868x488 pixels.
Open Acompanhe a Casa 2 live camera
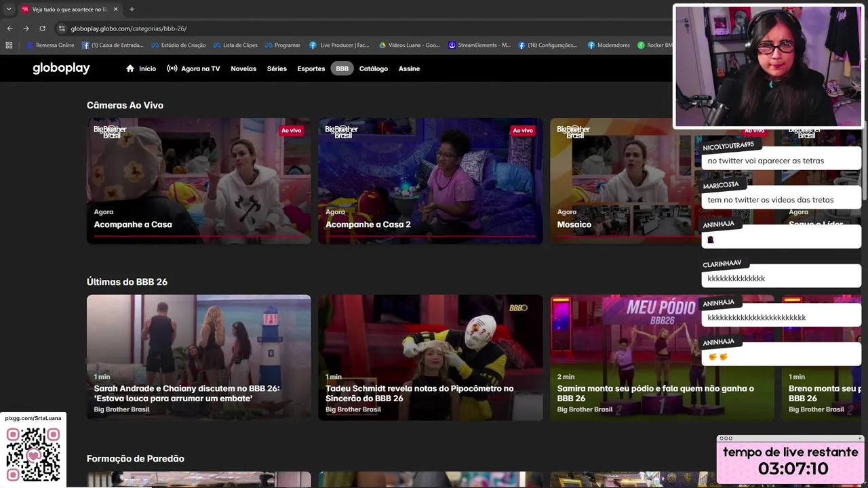(x=431, y=181)
